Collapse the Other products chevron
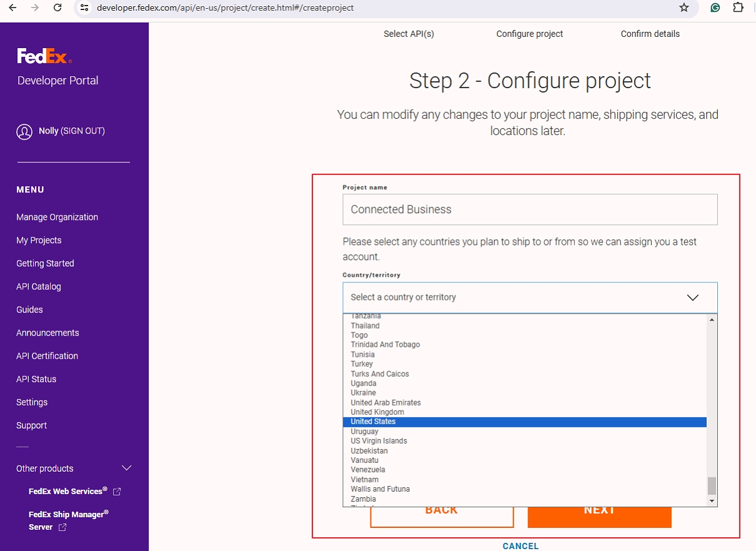This screenshot has height=551, width=756. pos(127,468)
